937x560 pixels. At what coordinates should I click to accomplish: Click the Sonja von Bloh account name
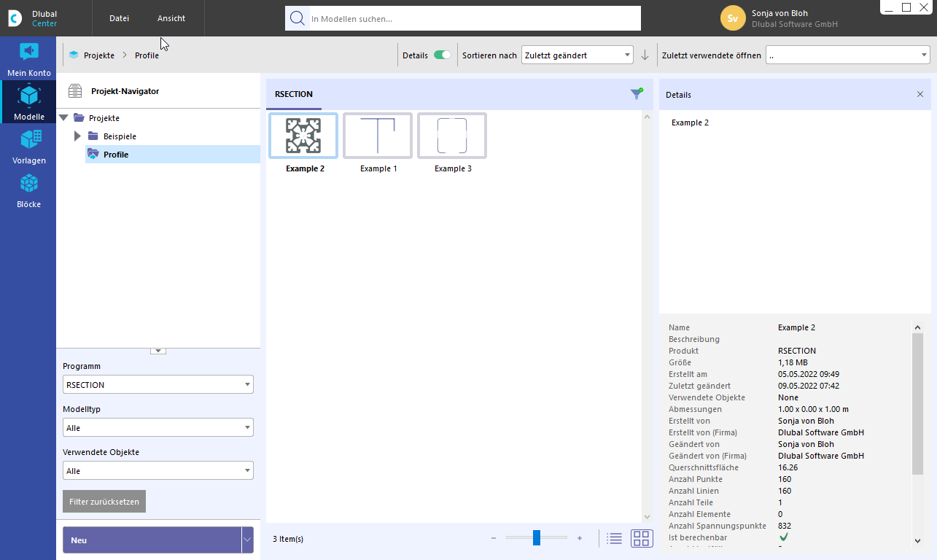click(x=779, y=13)
